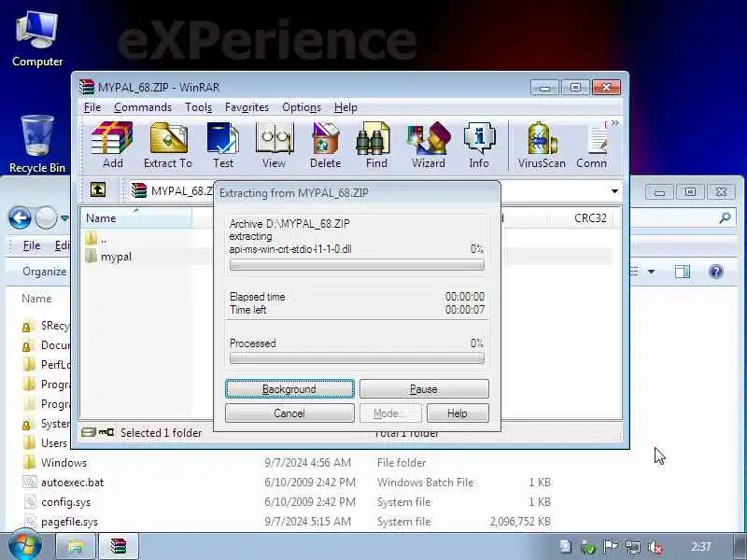Expand hidden toolbar items chevron
The image size is (747, 560).
coord(615,123)
